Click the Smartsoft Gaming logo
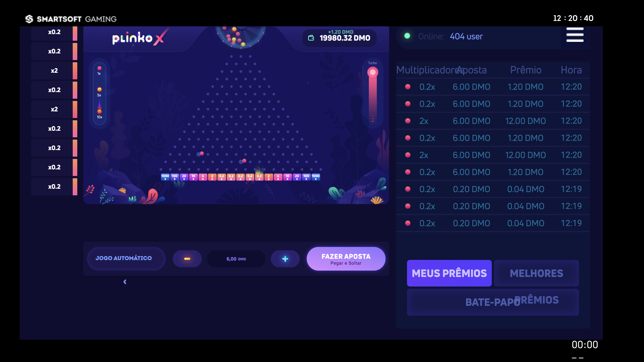This screenshot has height=362, width=644. click(71, 19)
